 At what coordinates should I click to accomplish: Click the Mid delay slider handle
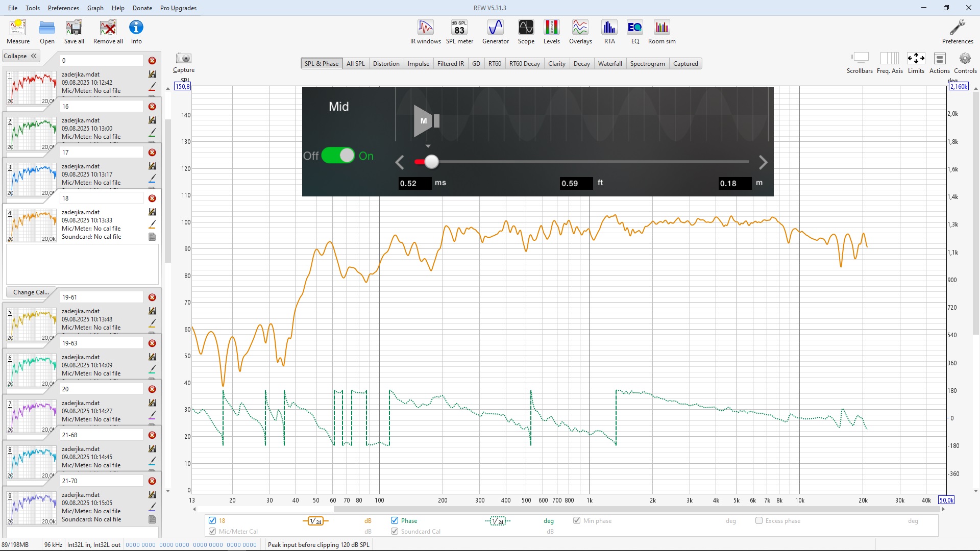tap(431, 162)
